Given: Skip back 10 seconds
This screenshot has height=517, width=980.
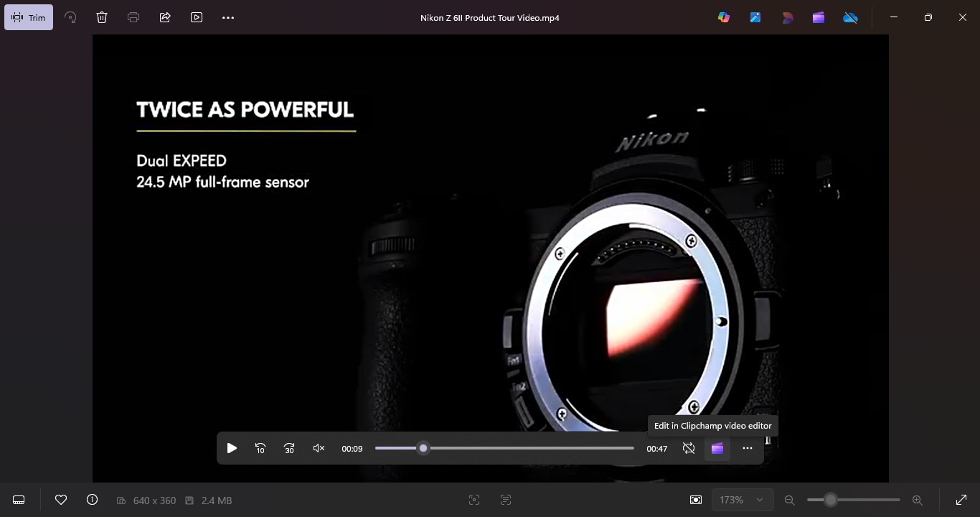Looking at the screenshot, I should click(260, 448).
